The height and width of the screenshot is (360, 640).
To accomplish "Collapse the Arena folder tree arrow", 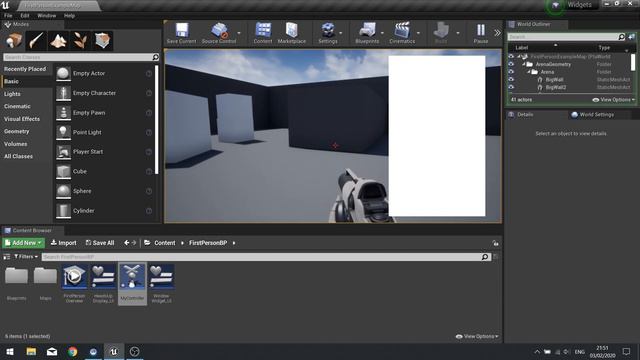I will pyautogui.click(x=529, y=72).
